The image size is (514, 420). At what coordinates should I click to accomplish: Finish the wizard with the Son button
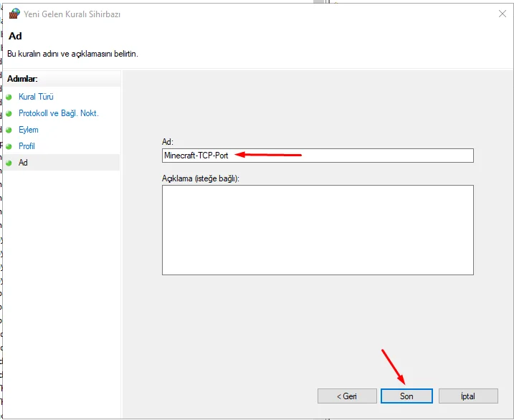click(x=406, y=396)
